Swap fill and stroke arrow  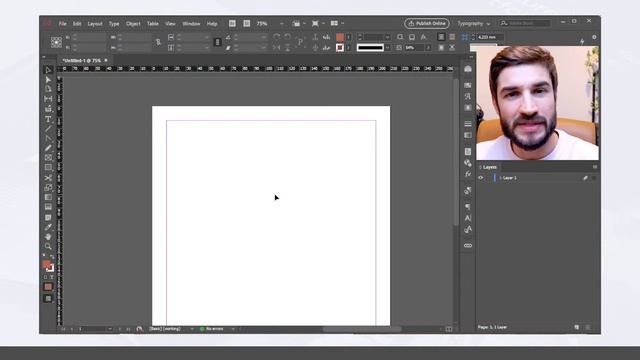tap(52, 257)
